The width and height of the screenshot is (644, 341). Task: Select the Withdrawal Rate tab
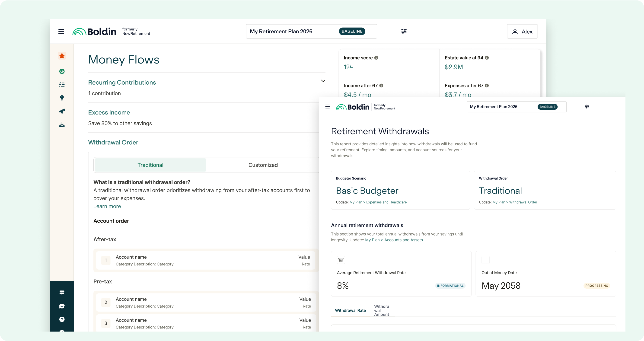(x=350, y=310)
